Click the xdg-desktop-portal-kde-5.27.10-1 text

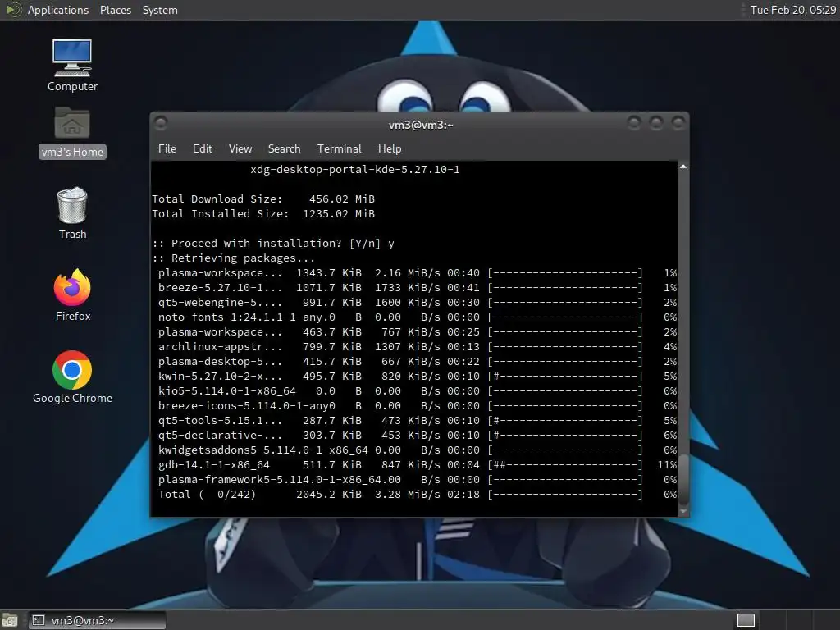point(354,169)
